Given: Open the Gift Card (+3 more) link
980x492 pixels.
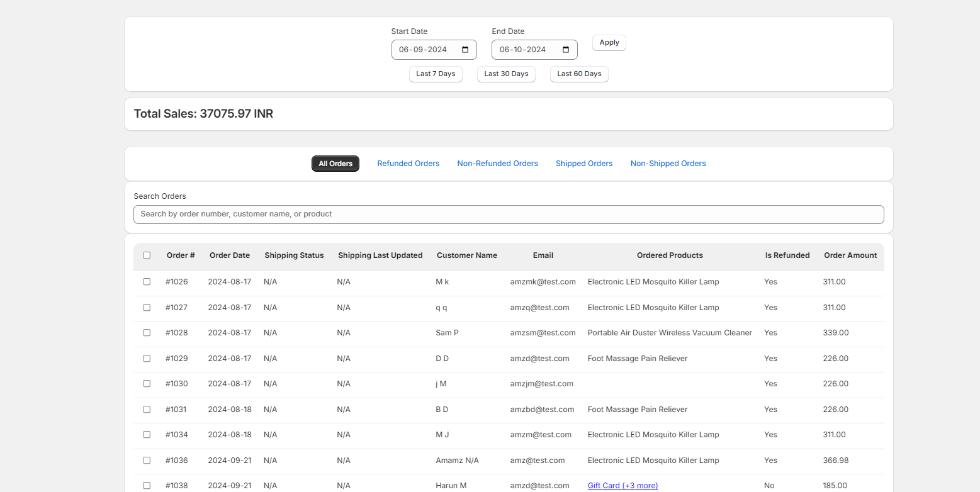Looking at the screenshot, I should tap(622, 486).
